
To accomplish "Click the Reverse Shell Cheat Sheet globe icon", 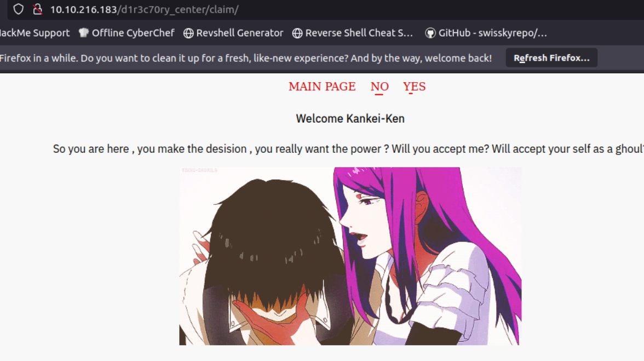I will pos(297,33).
